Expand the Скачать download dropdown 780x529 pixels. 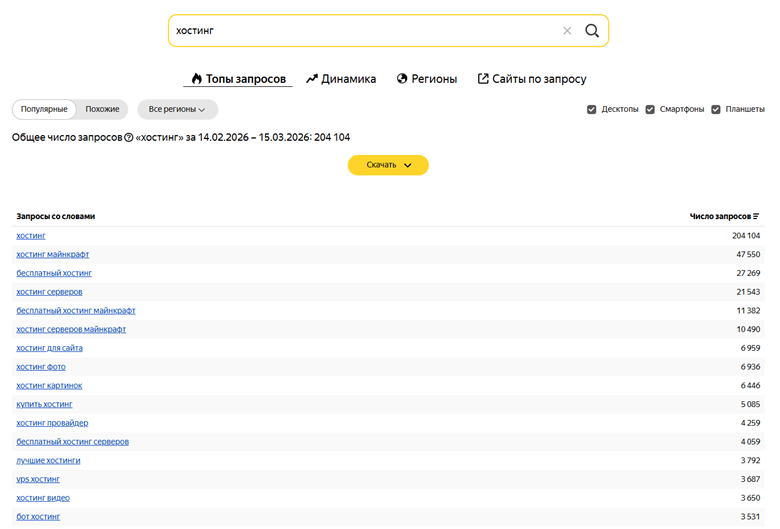pos(388,165)
